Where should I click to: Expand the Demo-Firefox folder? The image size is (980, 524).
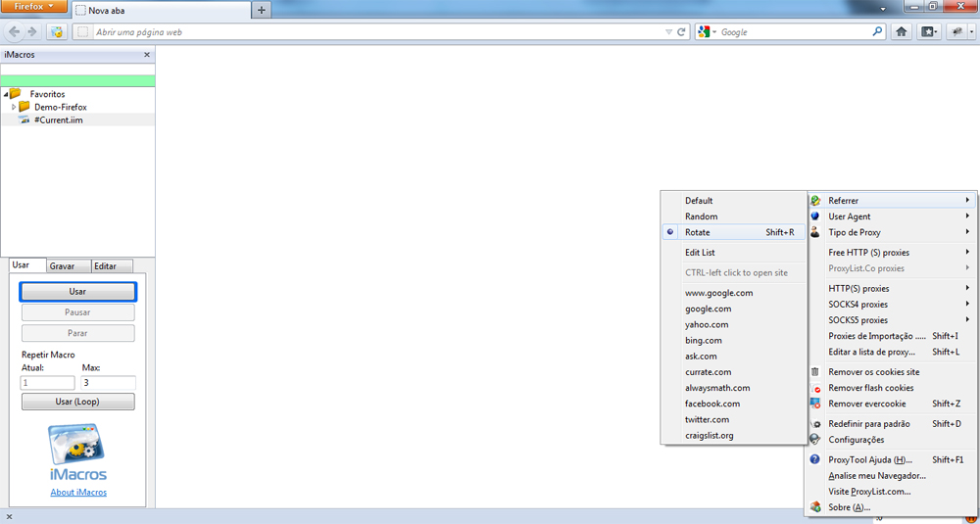click(14, 108)
